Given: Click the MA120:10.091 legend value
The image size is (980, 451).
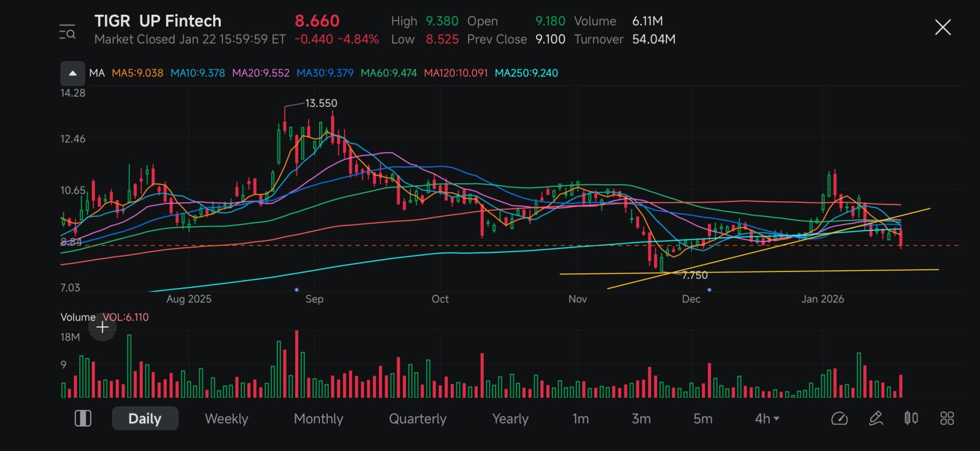Looking at the screenshot, I should click(456, 73).
